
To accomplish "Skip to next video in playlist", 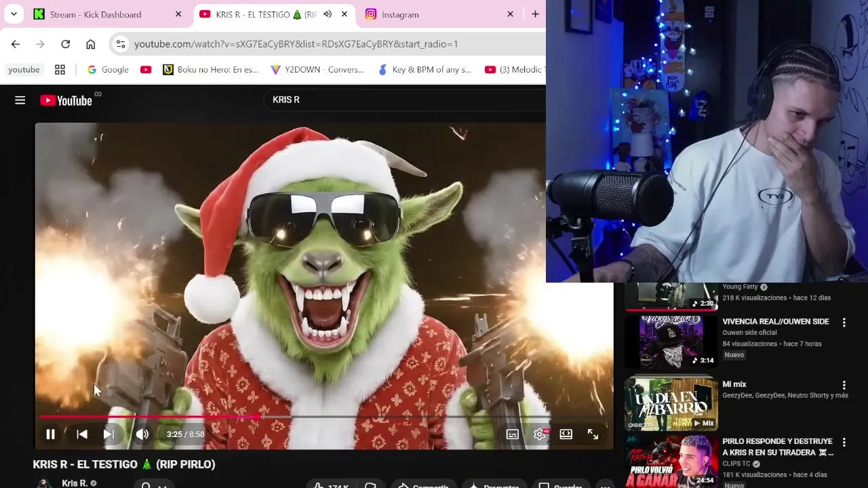I will coord(108,434).
